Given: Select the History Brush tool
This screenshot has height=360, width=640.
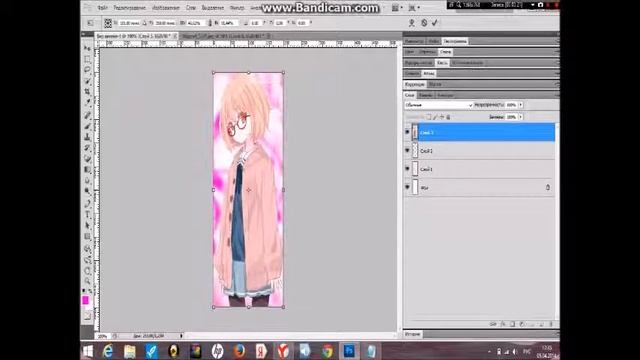Looking at the screenshot, I should [87, 148].
